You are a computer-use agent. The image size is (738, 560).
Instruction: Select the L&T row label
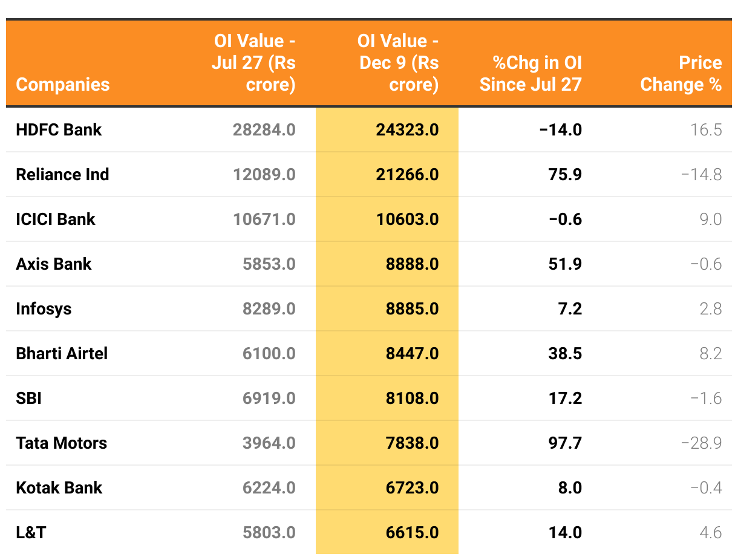(31, 532)
